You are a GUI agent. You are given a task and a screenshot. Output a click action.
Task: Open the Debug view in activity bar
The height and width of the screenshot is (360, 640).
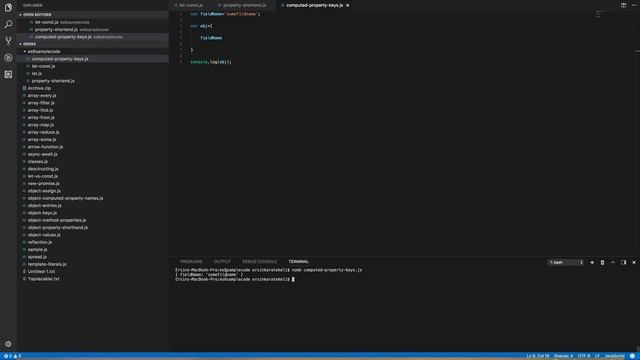pos(8,58)
